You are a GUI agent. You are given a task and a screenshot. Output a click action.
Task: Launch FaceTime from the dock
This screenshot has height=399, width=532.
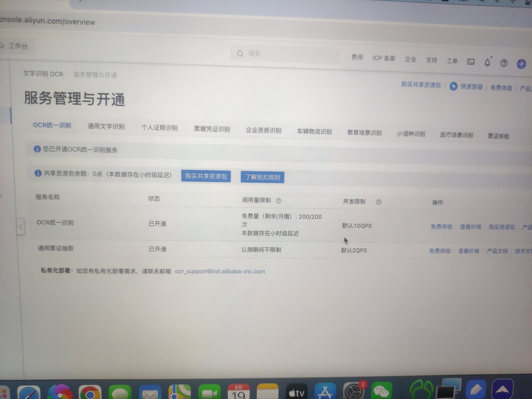click(209, 392)
